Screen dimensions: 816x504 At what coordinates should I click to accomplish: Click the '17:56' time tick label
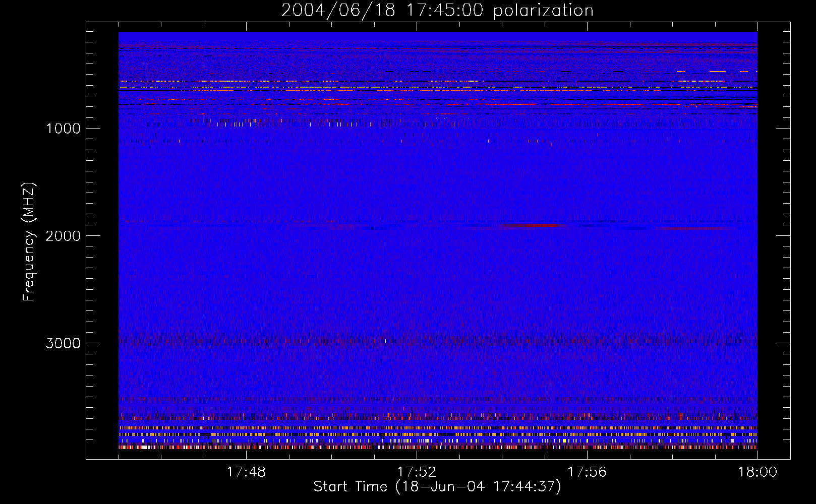(x=587, y=472)
